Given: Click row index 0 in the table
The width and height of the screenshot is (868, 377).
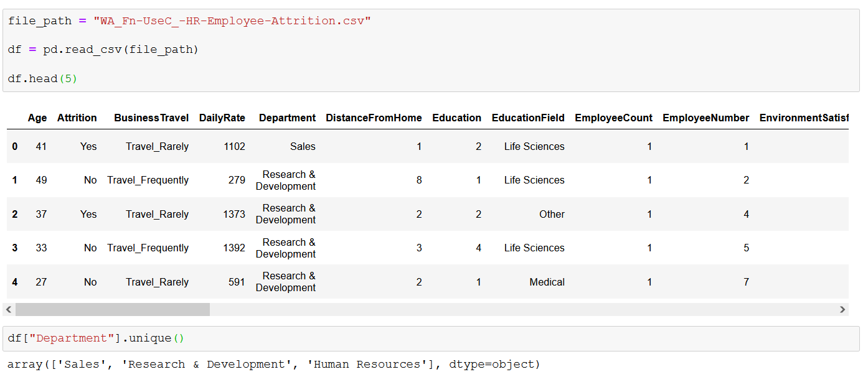Looking at the screenshot, I should click(x=15, y=147).
